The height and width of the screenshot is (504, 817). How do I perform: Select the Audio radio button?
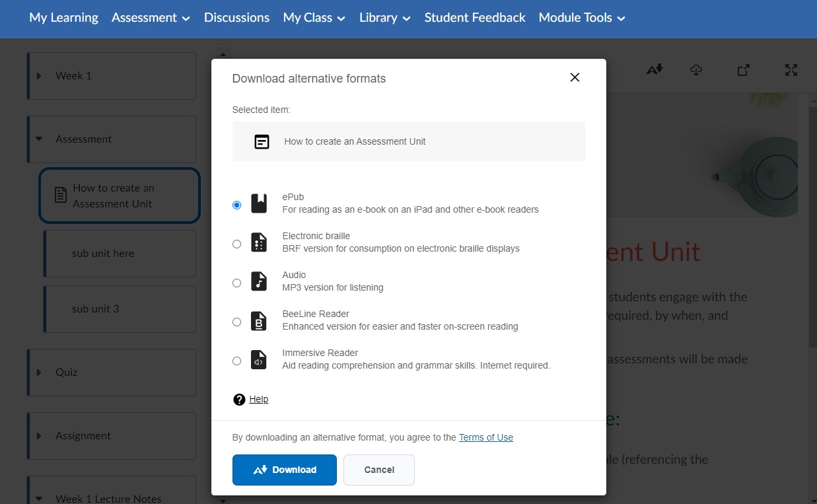coord(237,283)
